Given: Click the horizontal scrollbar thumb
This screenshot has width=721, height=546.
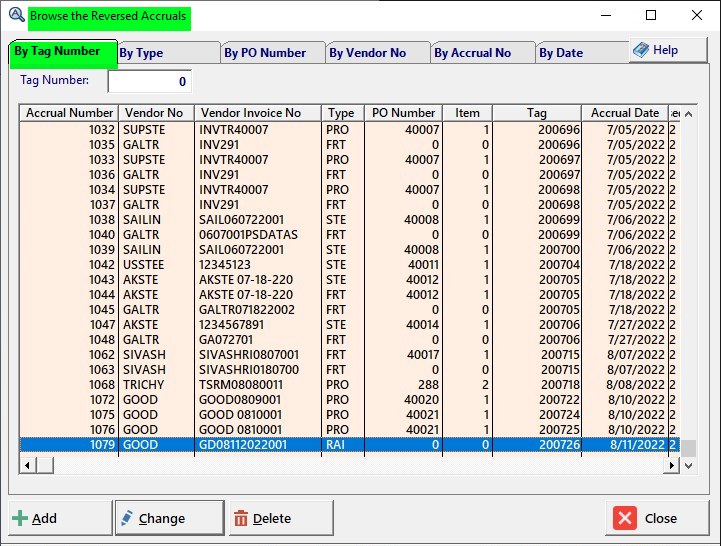Looking at the screenshot, I should [x=45, y=466].
